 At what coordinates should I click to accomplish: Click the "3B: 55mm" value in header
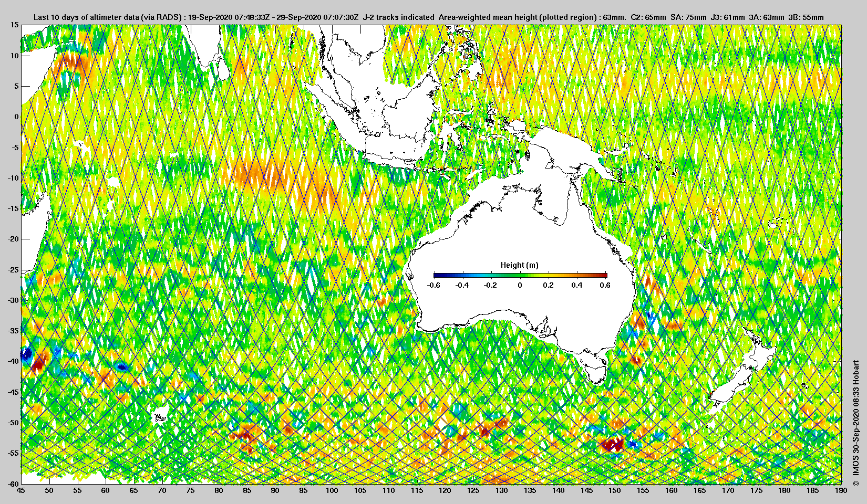tap(806, 17)
